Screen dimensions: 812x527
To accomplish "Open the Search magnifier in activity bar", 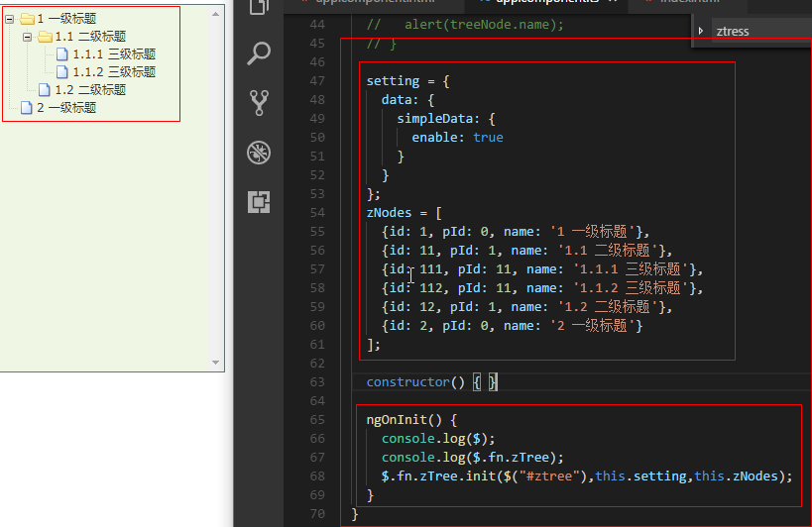I will pyautogui.click(x=259, y=53).
